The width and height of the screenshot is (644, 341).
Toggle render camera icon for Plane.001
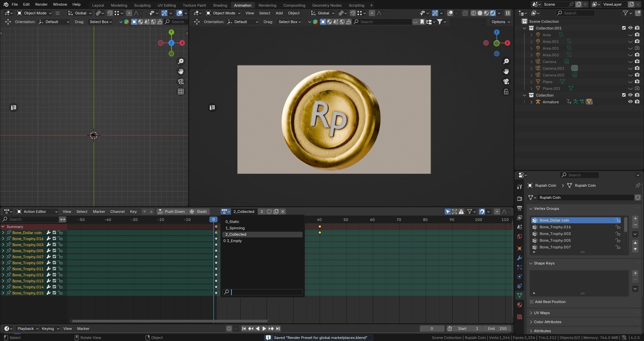click(x=637, y=89)
